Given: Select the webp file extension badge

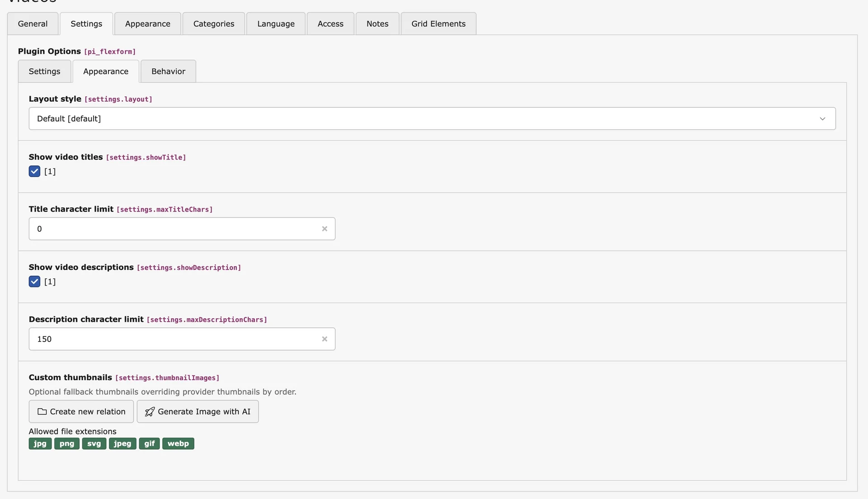Looking at the screenshot, I should coord(178,443).
